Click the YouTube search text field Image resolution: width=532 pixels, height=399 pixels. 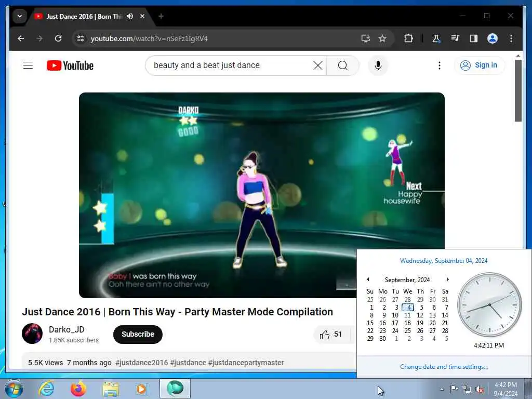(231, 65)
